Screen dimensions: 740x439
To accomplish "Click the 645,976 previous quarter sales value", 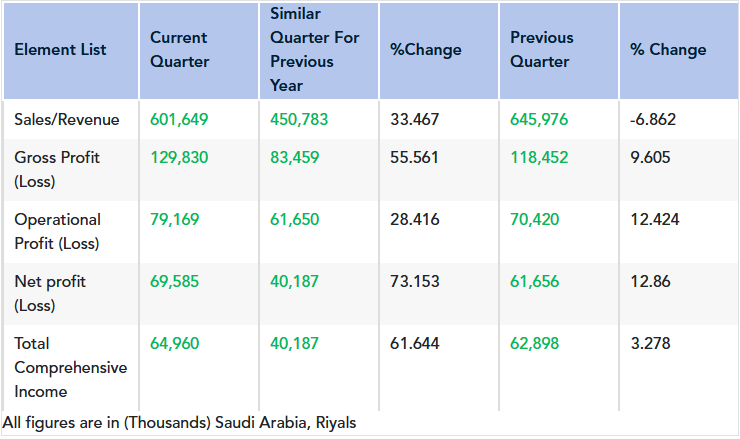I will pyautogui.click(x=539, y=120).
